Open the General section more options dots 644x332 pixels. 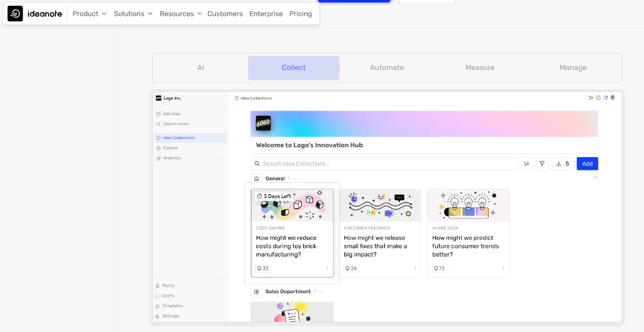coord(294,179)
